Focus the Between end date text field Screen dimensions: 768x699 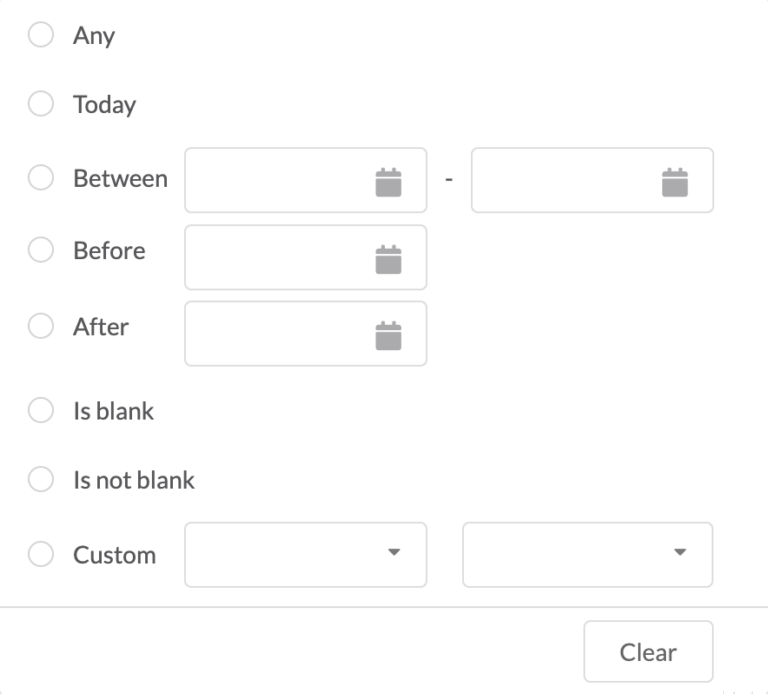point(592,180)
